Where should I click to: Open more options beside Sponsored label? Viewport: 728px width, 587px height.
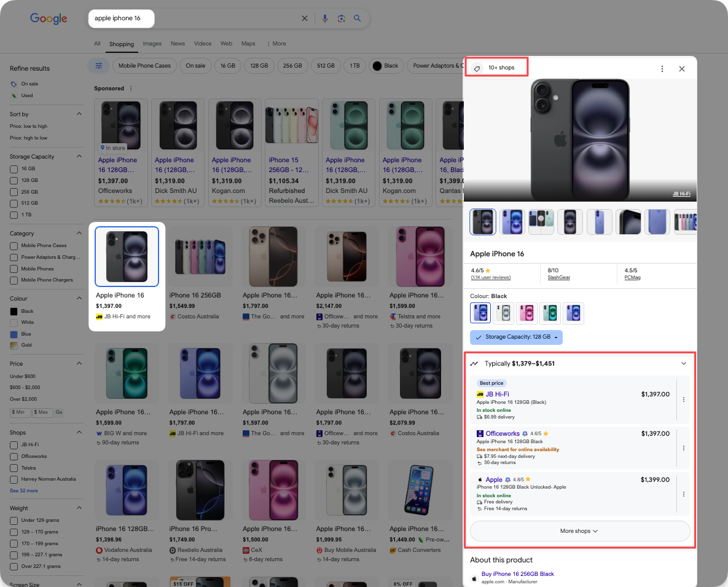[x=130, y=89]
